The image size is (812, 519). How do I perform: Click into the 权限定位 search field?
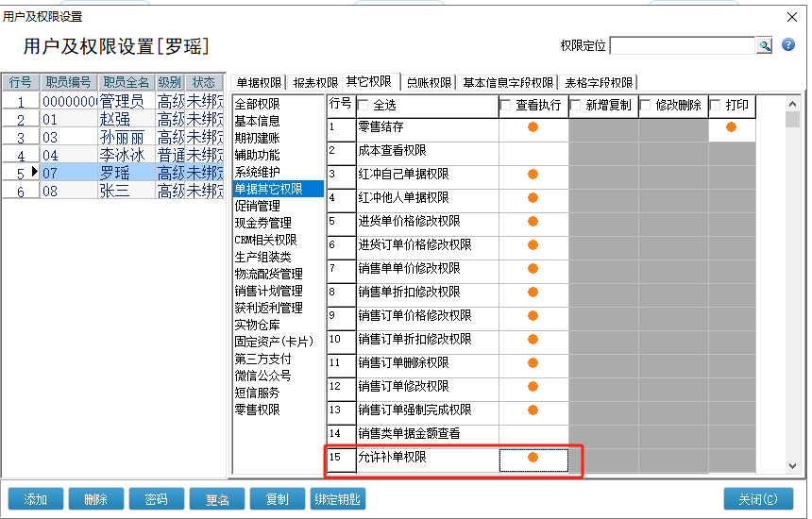pyautogui.click(x=682, y=45)
